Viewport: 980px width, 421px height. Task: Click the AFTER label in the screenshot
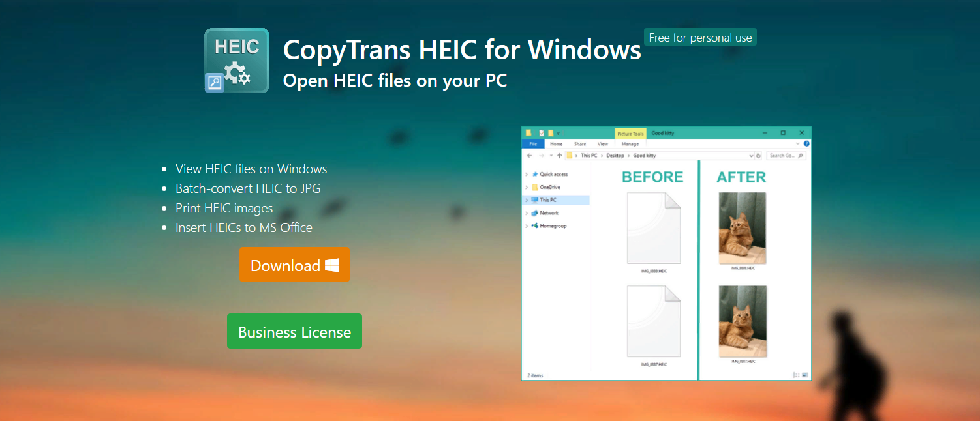[741, 177]
